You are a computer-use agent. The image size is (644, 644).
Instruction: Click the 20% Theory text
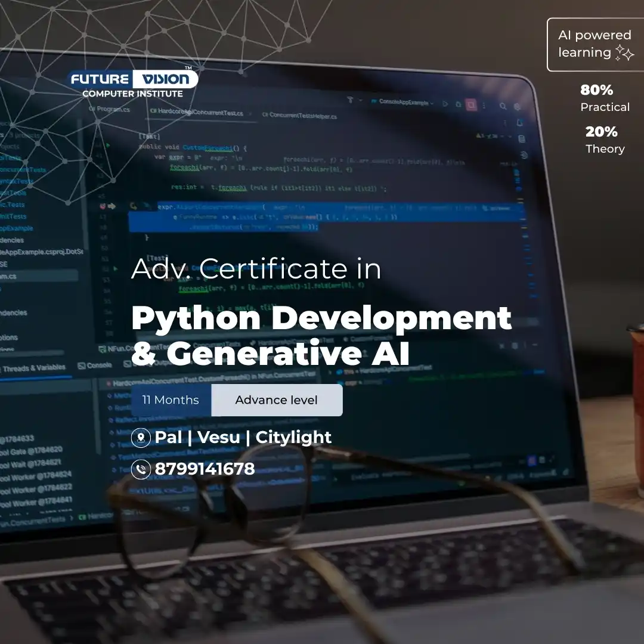605,140
